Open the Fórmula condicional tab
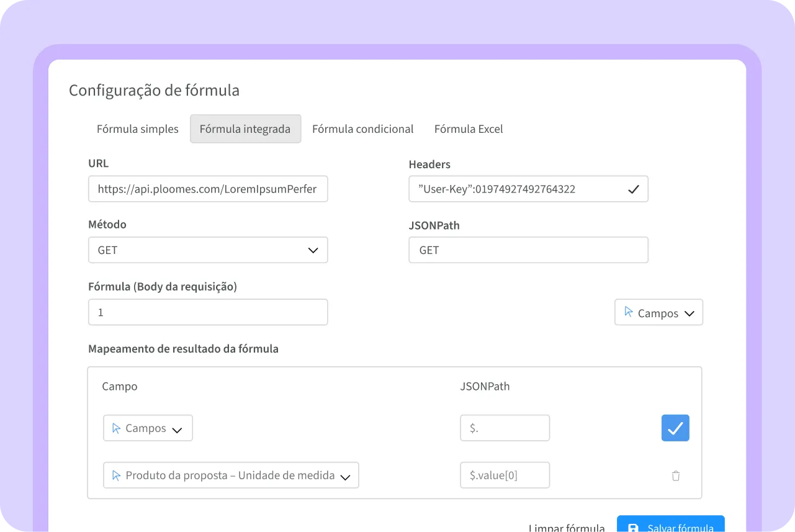This screenshot has height=532, width=795. pyautogui.click(x=362, y=129)
